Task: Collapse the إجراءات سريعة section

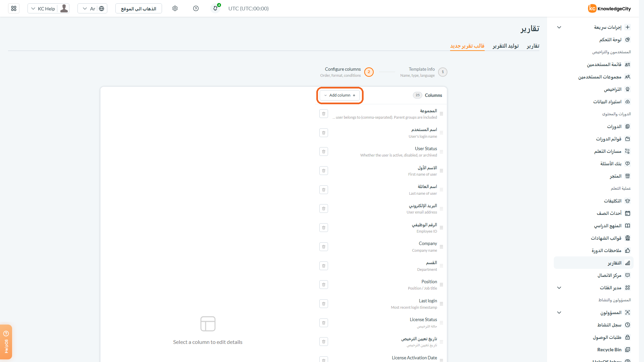Action: point(559,27)
